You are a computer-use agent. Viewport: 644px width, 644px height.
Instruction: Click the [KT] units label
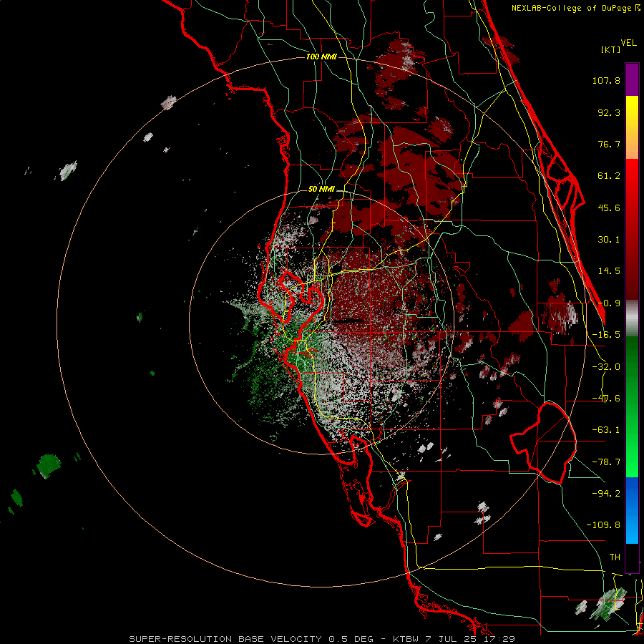coord(611,49)
